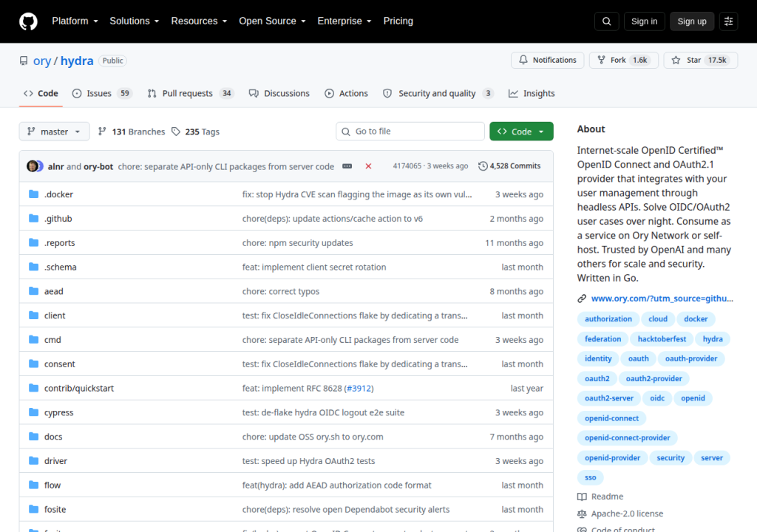This screenshot has height=532, width=757.
Task: Select the Code tab
Action: pyautogui.click(x=41, y=94)
